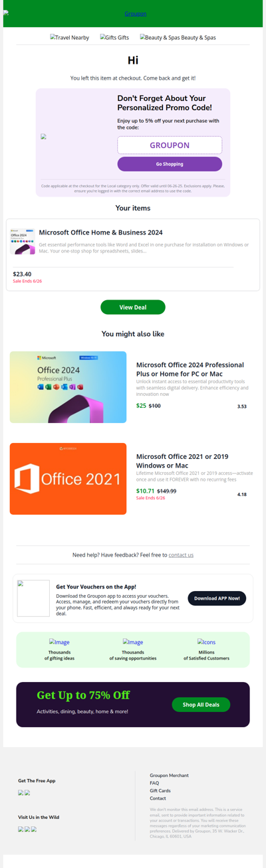The height and width of the screenshot is (868, 266).
Task: Open Microsoft Office 2021 or 2019 title link
Action: 182,461
